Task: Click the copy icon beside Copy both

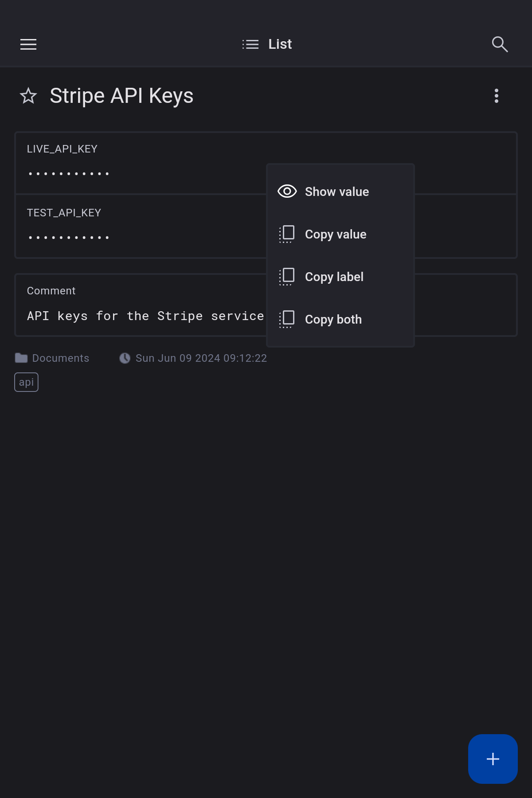Action: pos(287,319)
